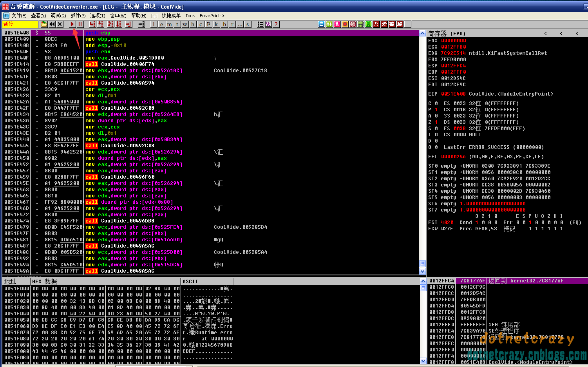The height and width of the screenshot is (367, 588).
Task: Click the green window-layout plugin icon
Action: tap(368, 24)
